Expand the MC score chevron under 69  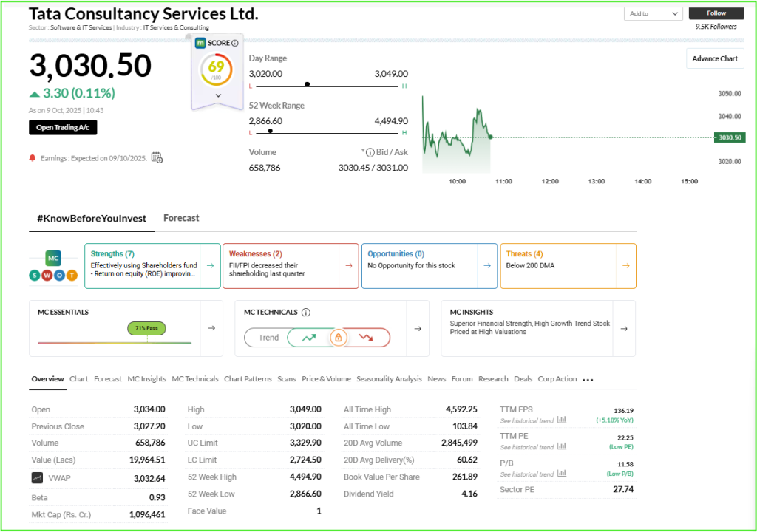point(217,95)
